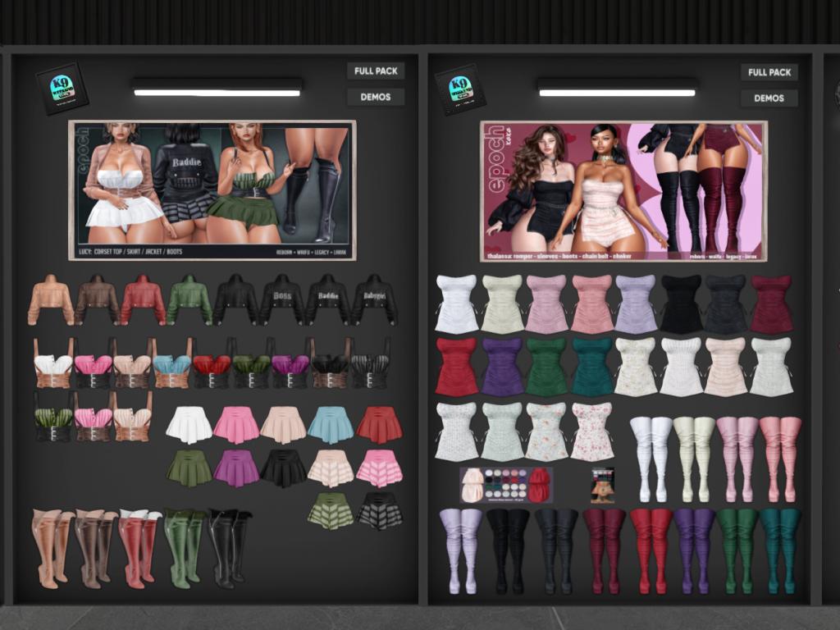Image resolution: width=840 pixels, height=630 pixels.
Task: Select the white thigh-high boots
Action: pyautogui.click(x=651, y=458)
